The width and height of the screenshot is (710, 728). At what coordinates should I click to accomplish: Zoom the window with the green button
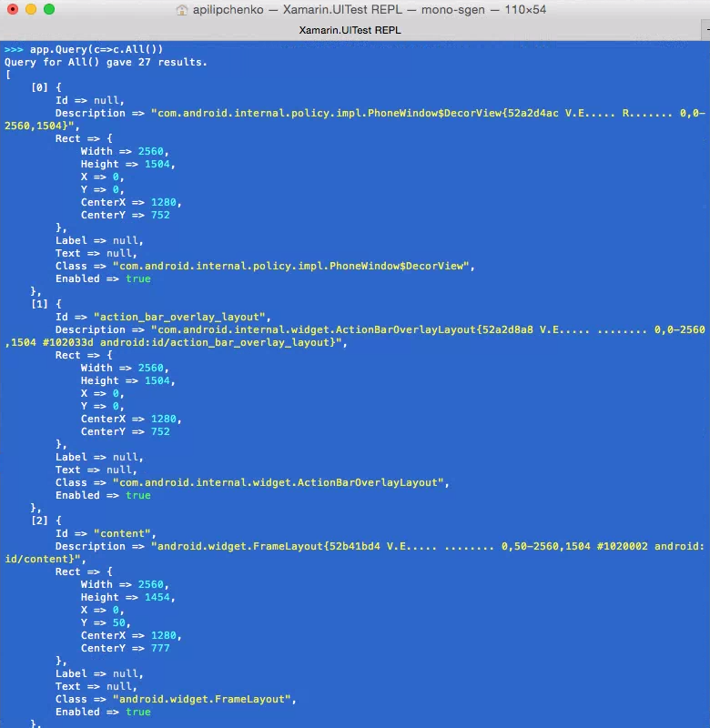tap(49, 9)
